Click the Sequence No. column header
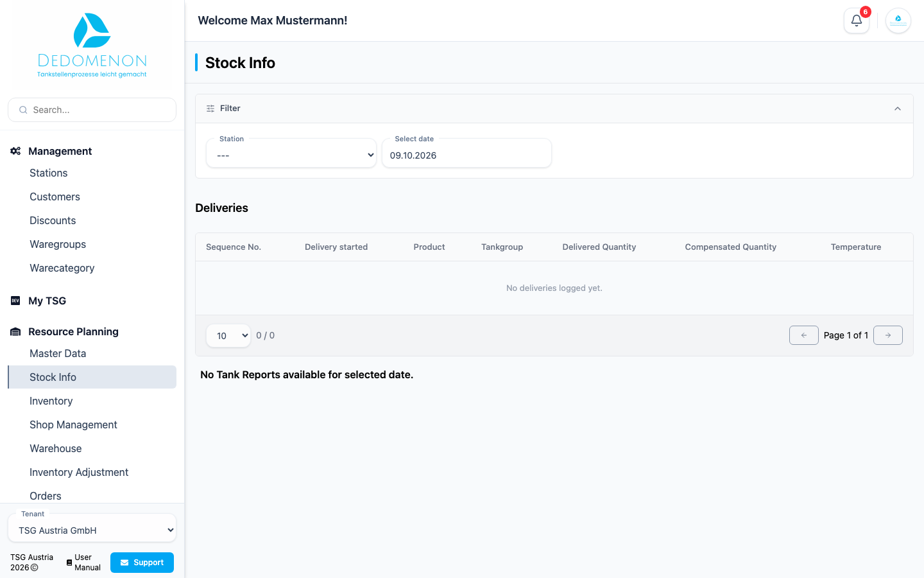Image resolution: width=924 pixels, height=578 pixels. 234,247
